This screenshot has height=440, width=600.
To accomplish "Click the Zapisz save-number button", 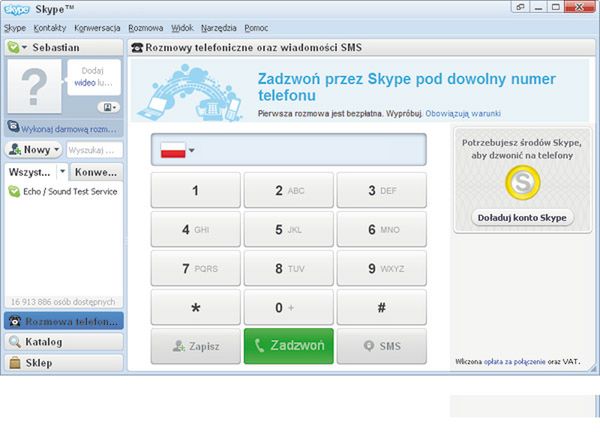I will pos(196,346).
